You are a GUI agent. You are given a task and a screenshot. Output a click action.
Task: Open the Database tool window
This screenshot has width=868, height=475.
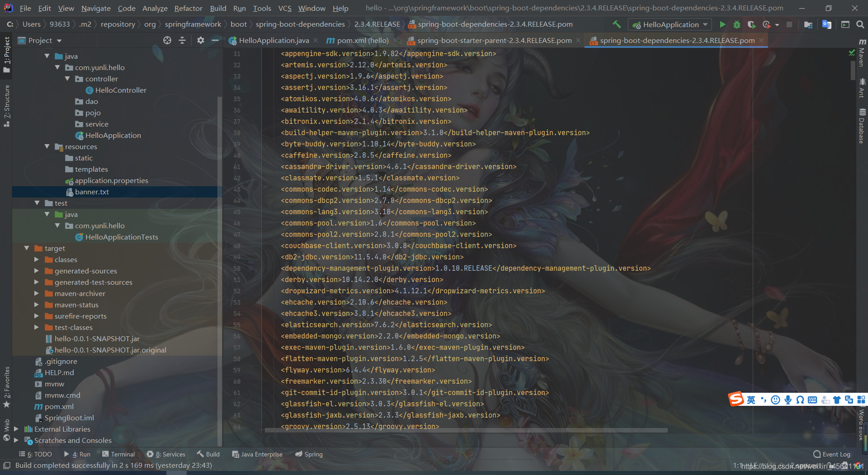(862, 126)
